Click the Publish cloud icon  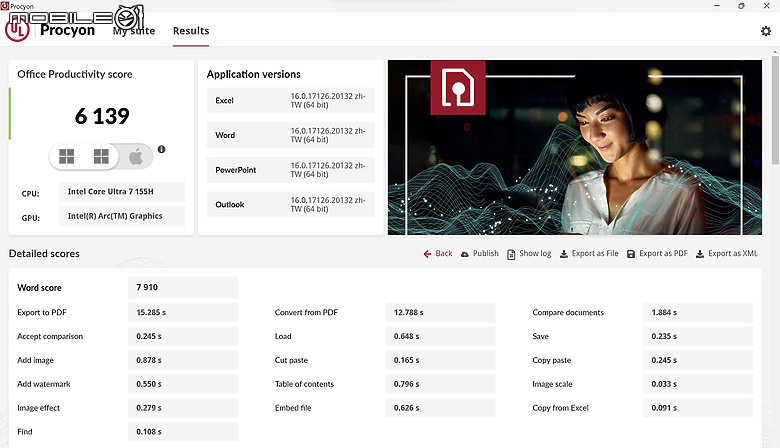tap(465, 254)
